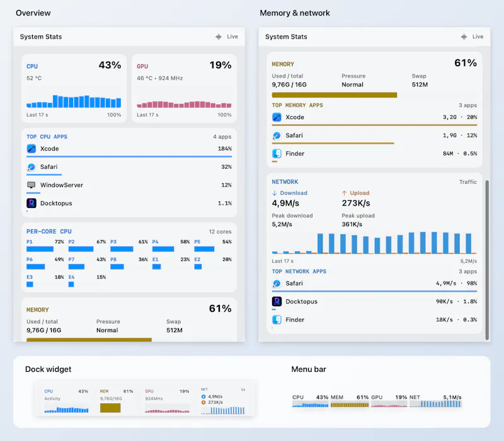
Task: Select the MEM item in the Menu bar preview
Action: (x=350, y=401)
